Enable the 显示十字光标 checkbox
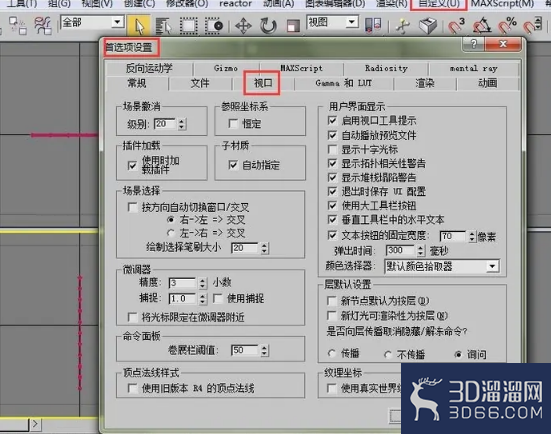The width and height of the screenshot is (551, 434). 332,149
